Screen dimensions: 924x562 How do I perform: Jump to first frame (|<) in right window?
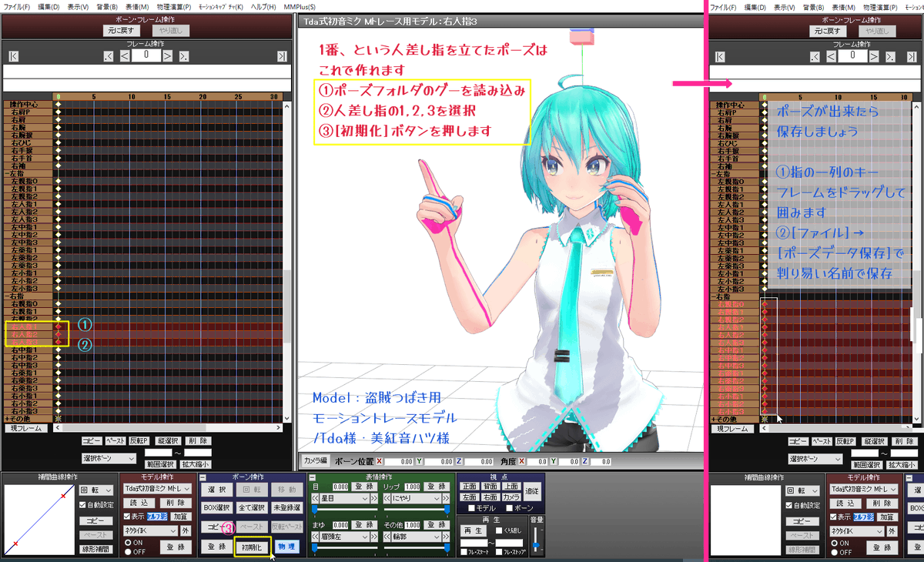click(720, 56)
